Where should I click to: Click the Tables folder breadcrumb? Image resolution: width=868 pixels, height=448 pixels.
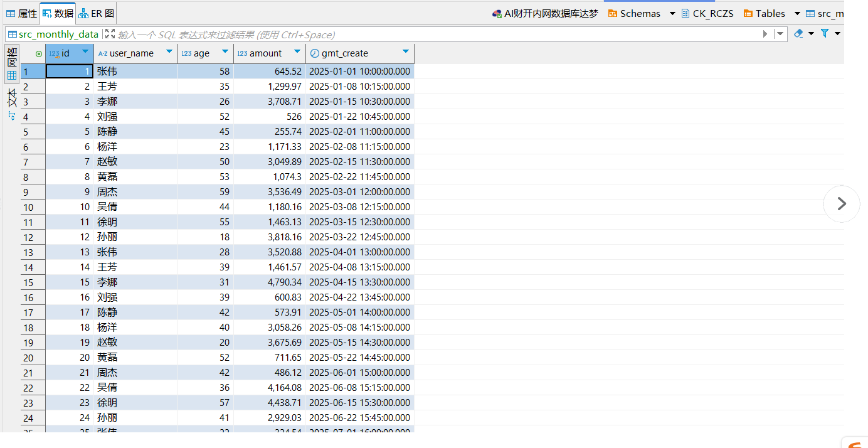(x=764, y=13)
